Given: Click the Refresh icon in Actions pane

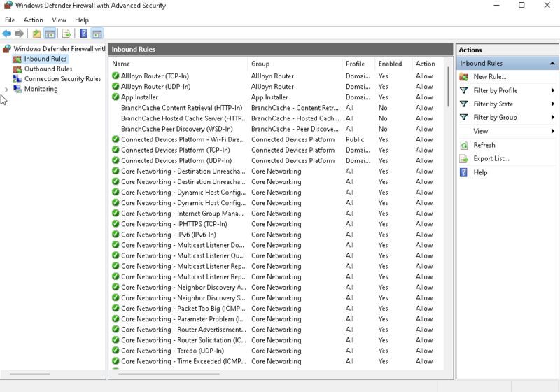Looking at the screenshot, I should click(464, 145).
